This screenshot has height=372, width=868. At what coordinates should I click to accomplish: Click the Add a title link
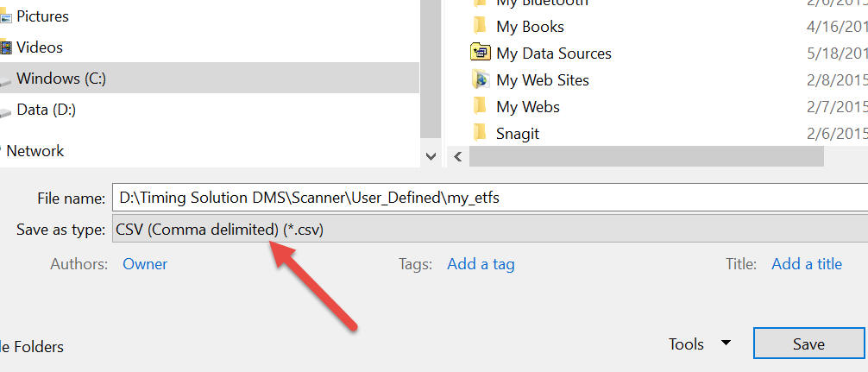(807, 264)
